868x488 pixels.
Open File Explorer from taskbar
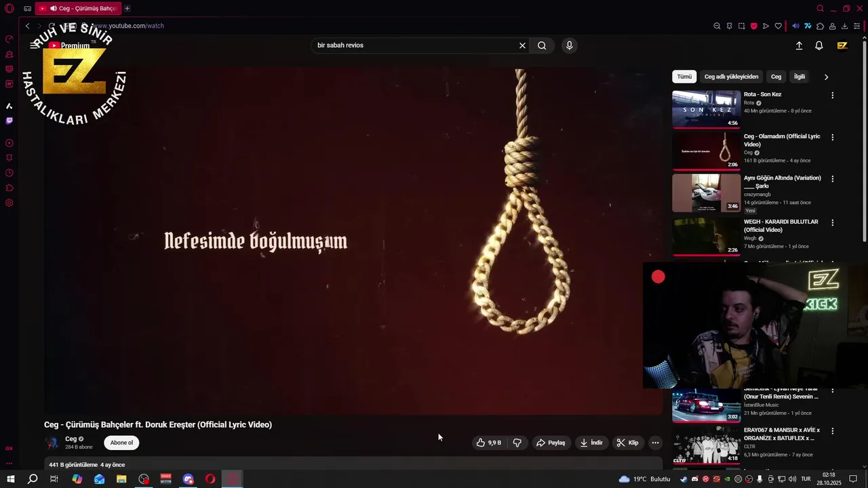pos(121,479)
